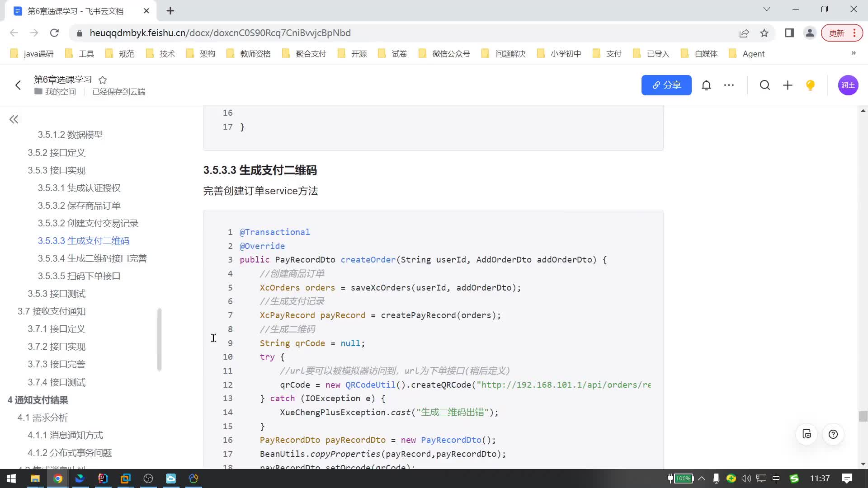
Task: Show hidden system tray icons
Action: click(x=702, y=479)
